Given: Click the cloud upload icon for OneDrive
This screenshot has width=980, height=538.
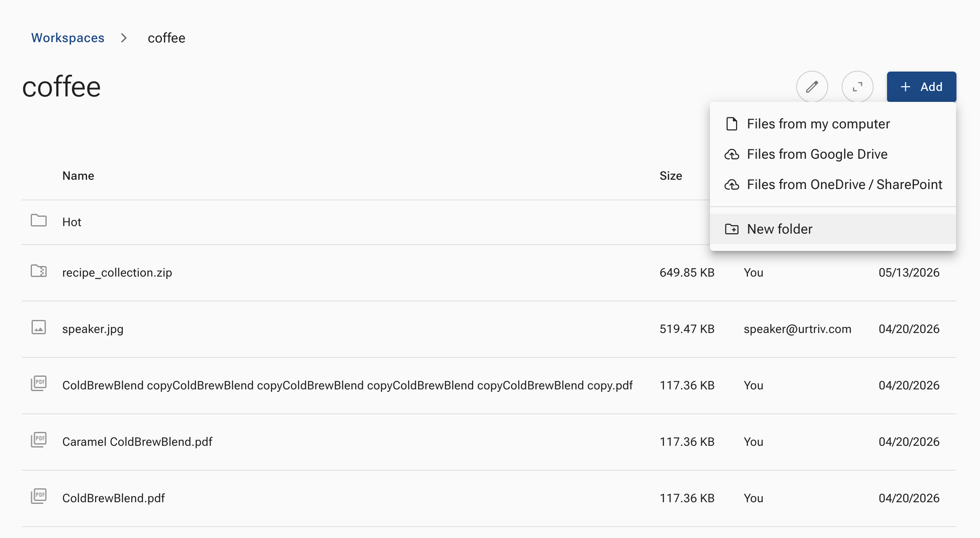Looking at the screenshot, I should 732,185.
